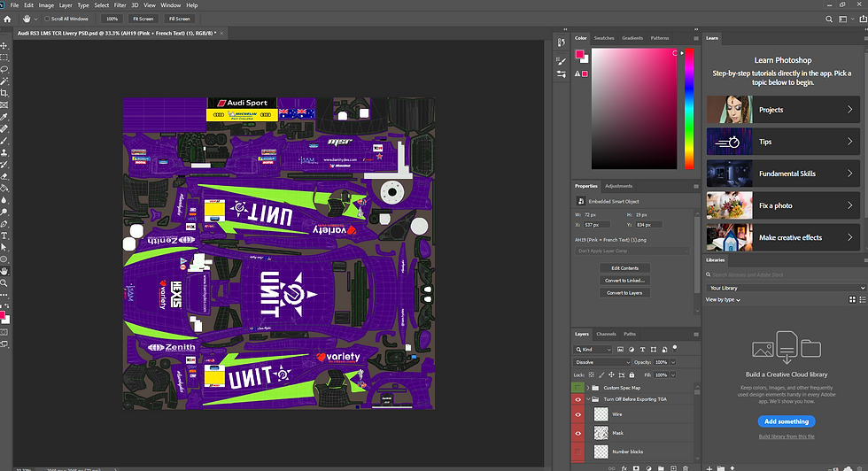Expand the Custom Spec Map group
Image resolution: width=868 pixels, height=471 pixels.
click(x=588, y=388)
